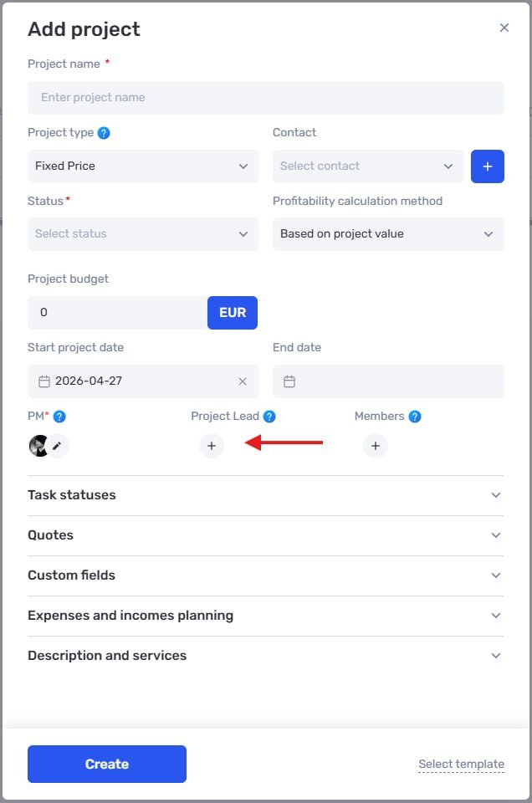Open the Project type dropdown
532x803 pixels.
coord(143,166)
